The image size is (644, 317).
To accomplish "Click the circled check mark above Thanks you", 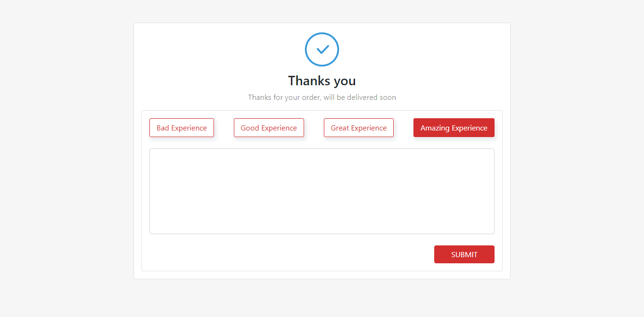I will 322,49.
